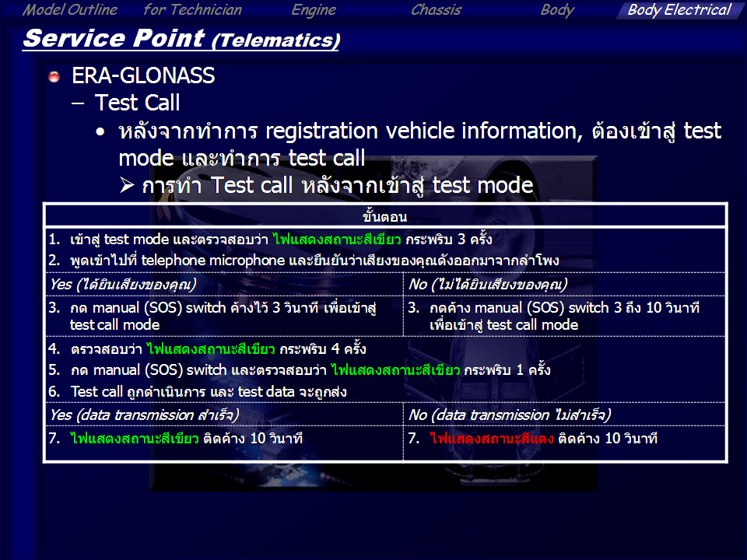The height and width of the screenshot is (560, 747).
Task: Select step 3 with '3 ถึง 10 วินาที'
Action: [x=553, y=317]
